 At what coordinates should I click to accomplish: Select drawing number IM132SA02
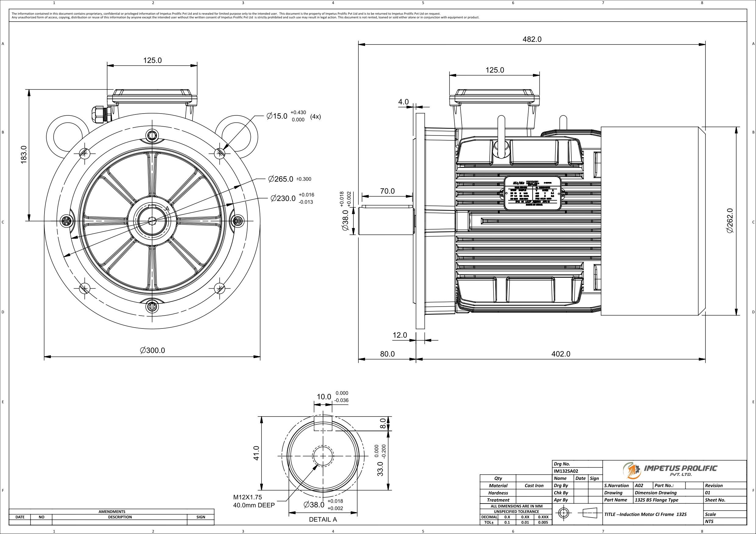[x=566, y=471]
